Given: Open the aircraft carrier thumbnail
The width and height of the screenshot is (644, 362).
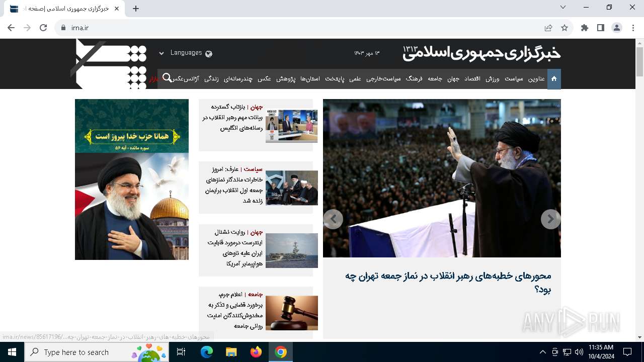Looking at the screenshot, I should tap(292, 250).
